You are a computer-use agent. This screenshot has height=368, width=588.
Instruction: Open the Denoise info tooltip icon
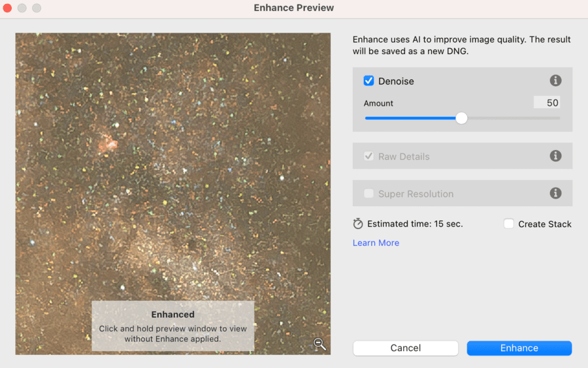[555, 81]
